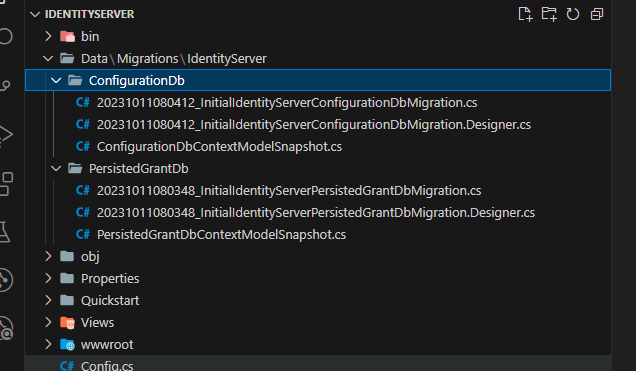Click the obj folder icon
The width and height of the screenshot is (636, 371).
[67, 256]
